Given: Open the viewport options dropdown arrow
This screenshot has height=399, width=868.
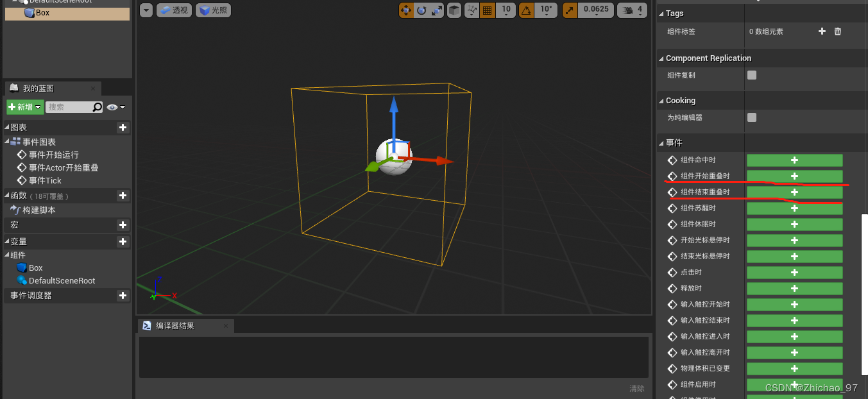Looking at the screenshot, I should [x=146, y=10].
